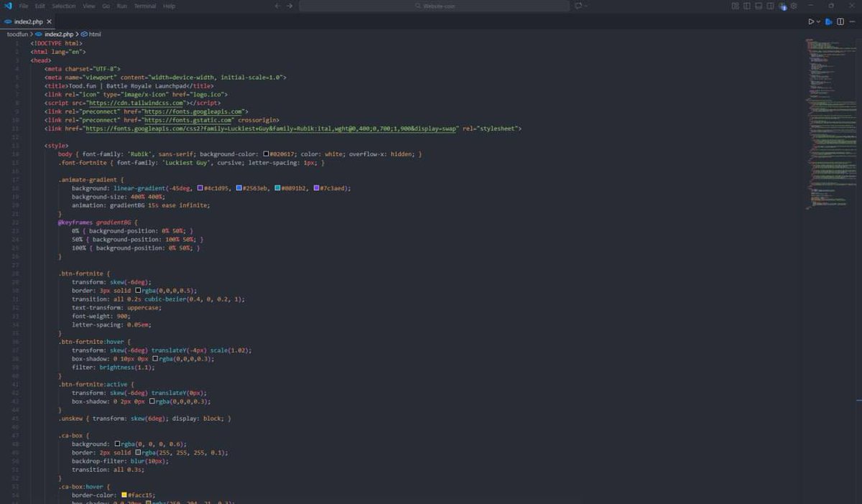Click the #4c1d95 color swatch

200,188
